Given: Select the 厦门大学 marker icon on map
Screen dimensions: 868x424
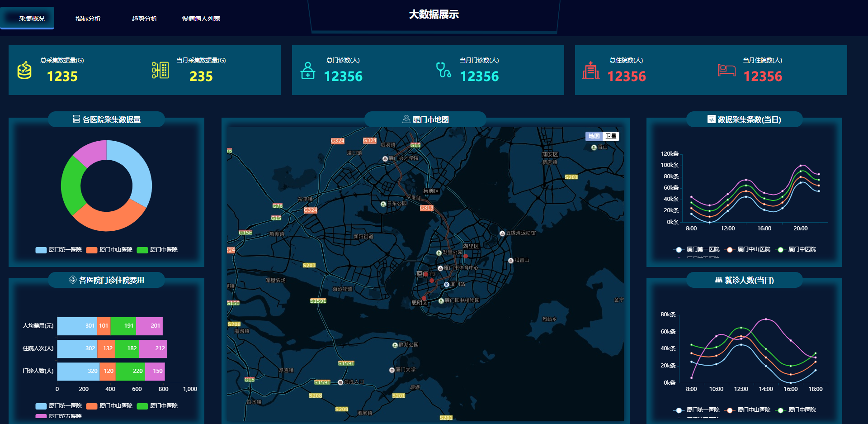Looking at the screenshot, I should 392,370.
